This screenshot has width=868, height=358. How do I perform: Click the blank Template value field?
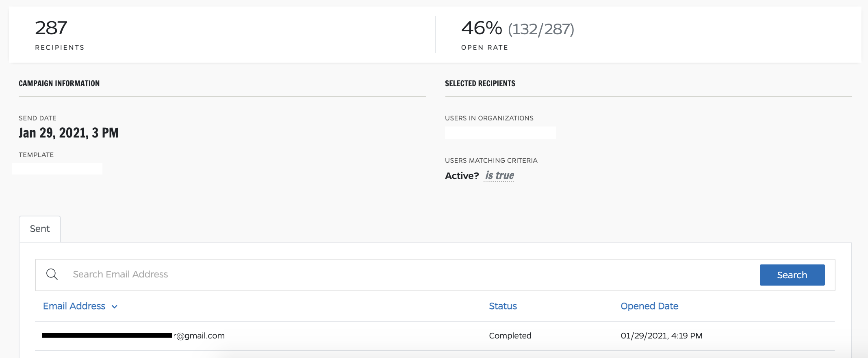[57, 169]
